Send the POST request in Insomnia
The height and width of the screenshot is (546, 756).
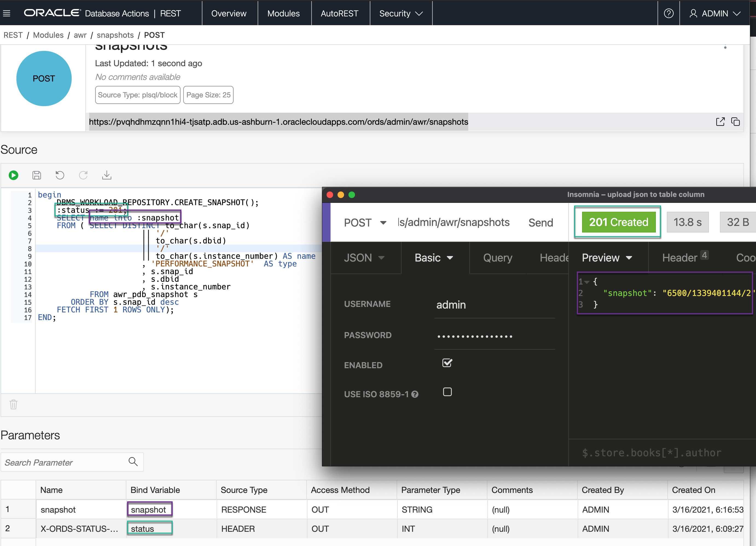click(x=541, y=222)
